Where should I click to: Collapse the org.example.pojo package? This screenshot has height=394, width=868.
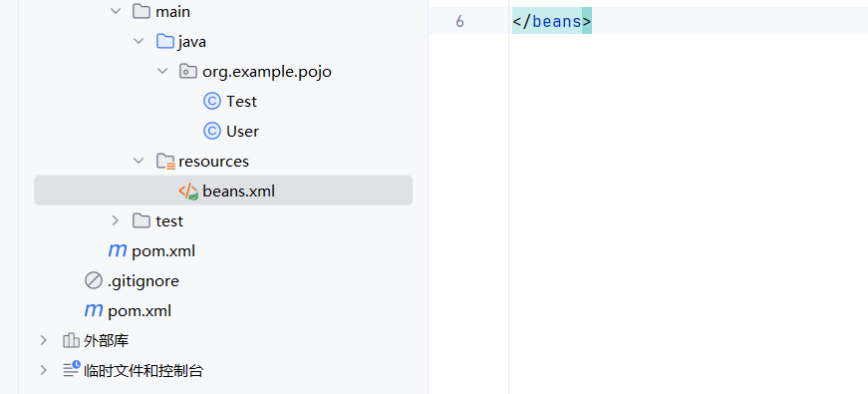click(x=162, y=72)
